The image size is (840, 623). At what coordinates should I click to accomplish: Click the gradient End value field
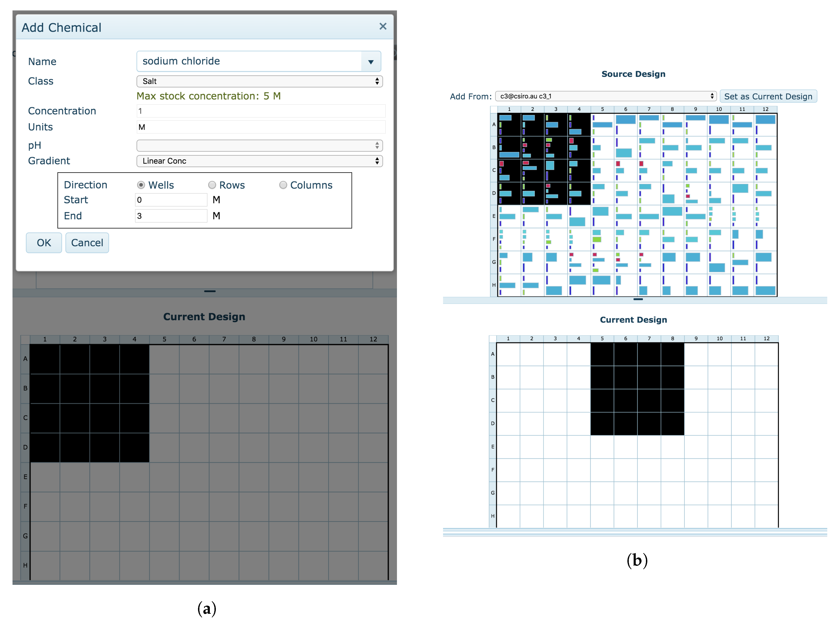point(171,216)
